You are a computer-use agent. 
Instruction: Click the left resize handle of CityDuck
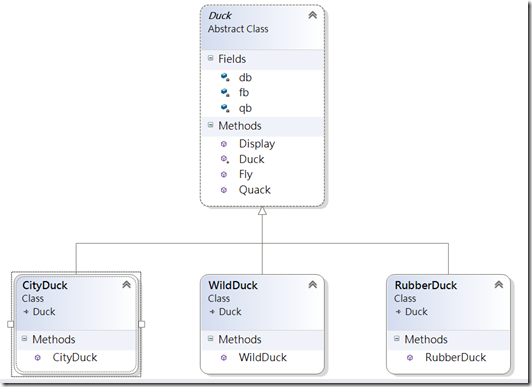[x=11, y=324]
